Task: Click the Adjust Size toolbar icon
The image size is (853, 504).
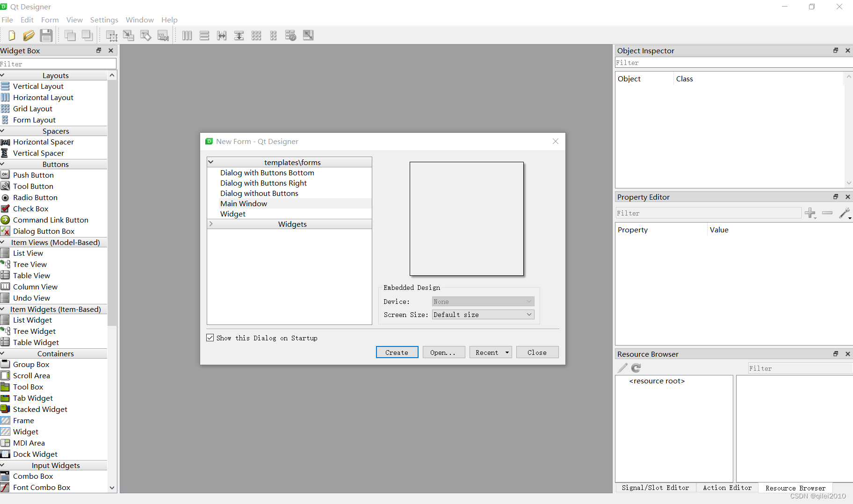Action: tap(308, 35)
